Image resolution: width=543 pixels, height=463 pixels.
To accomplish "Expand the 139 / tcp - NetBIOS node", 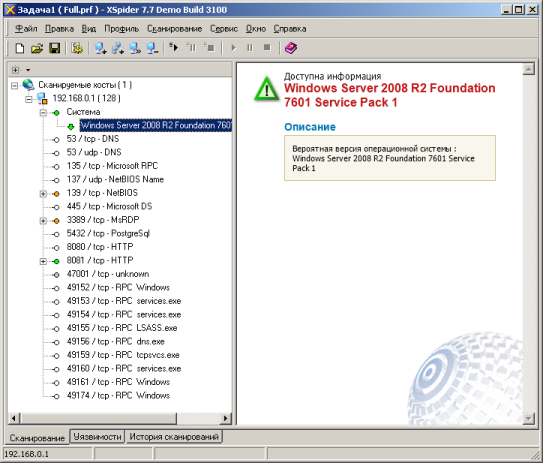I will click(43, 194).
